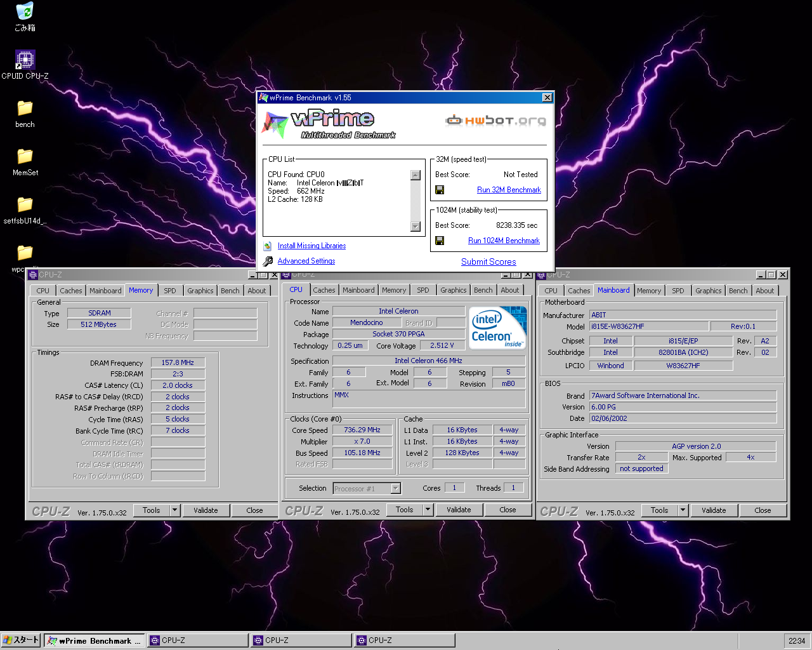Click the FSB:DRAM 2:3 ratio value
The width and height of the screenshot is (812, 650).
tap(178, 374)
